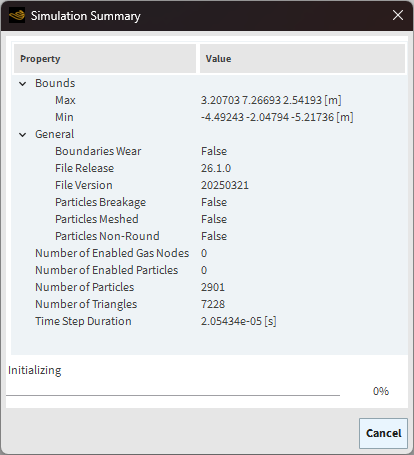
Task: Collapse the Bounds tree node
Action: (23, 84)
